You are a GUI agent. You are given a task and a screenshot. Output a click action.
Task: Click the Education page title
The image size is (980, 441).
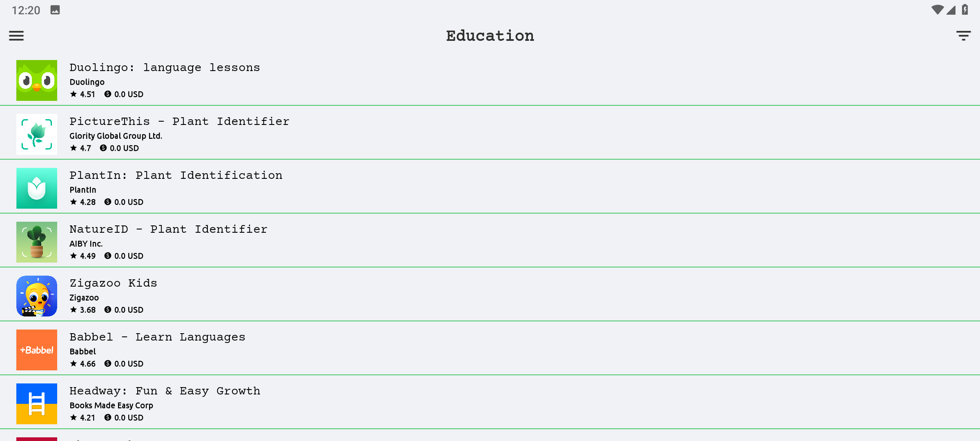coord(490,36)
